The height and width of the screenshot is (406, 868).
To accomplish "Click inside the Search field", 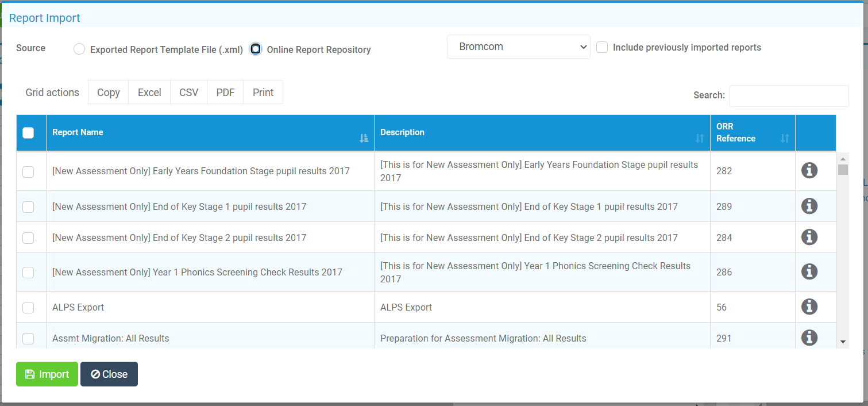I will 789,95.
